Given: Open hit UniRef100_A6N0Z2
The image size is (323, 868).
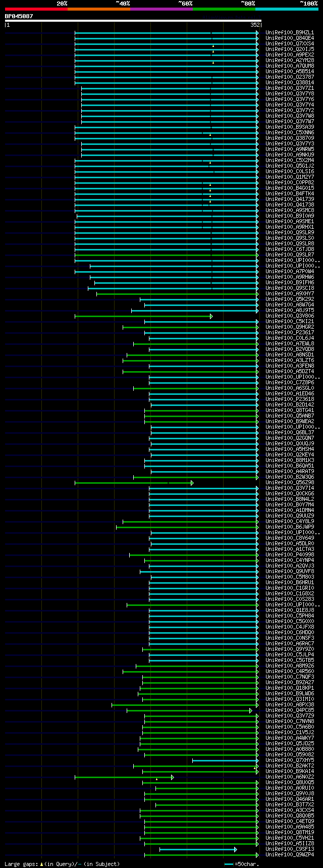Looking at the screenshot, I should [290, 777].
